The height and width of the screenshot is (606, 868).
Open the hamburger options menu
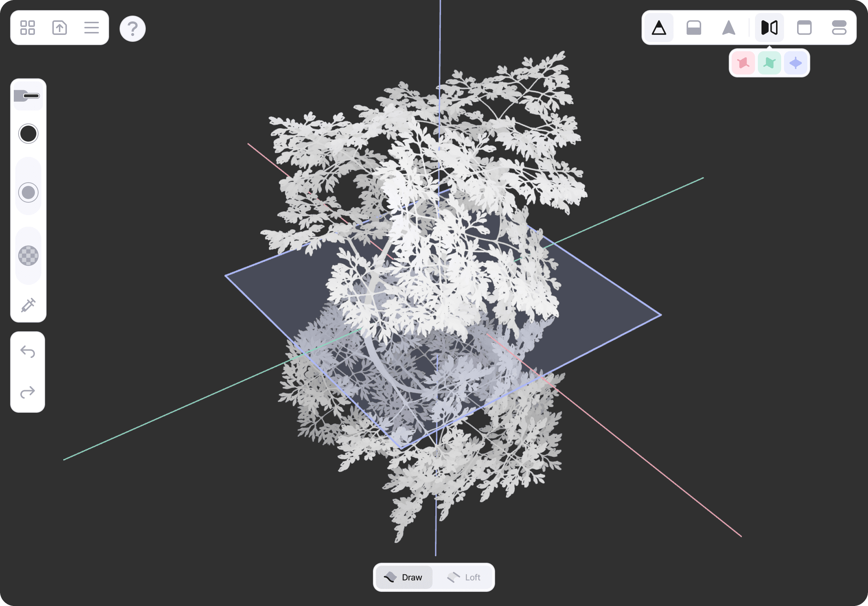[x=92, y=28]
